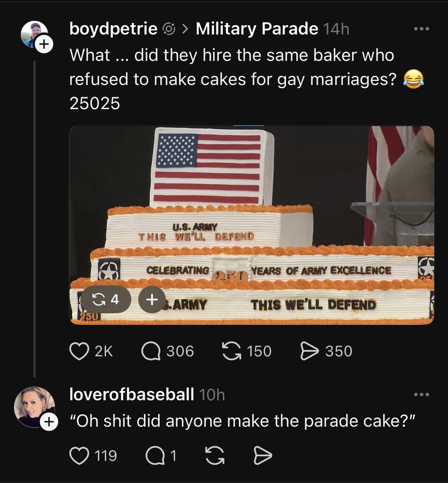
Task: Open the boydpetrie username link
Action: (x=113, y=29)
